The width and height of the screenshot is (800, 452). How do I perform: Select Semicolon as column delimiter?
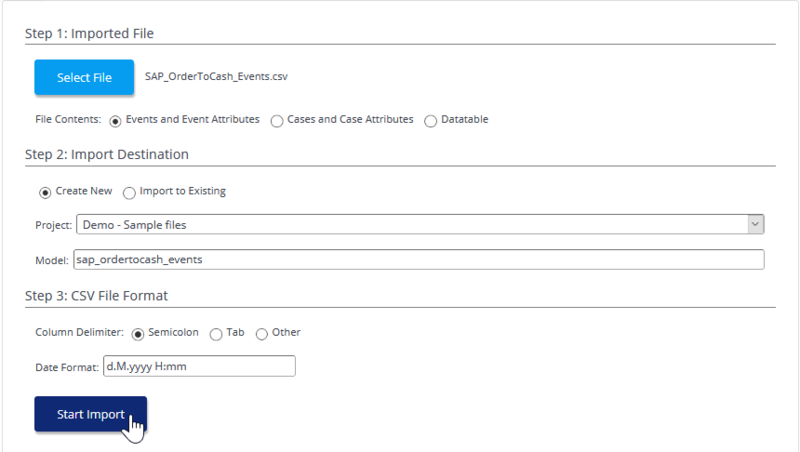tap(139, 333)
